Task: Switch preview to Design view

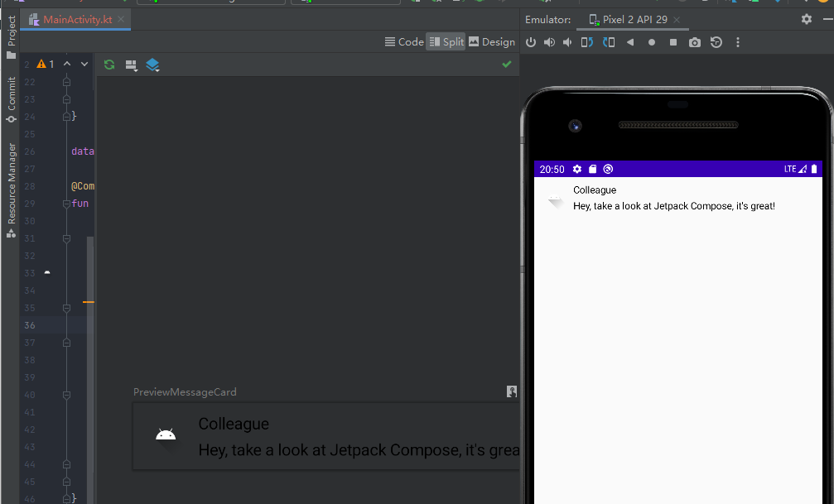Action: click(x=492, y=41)
